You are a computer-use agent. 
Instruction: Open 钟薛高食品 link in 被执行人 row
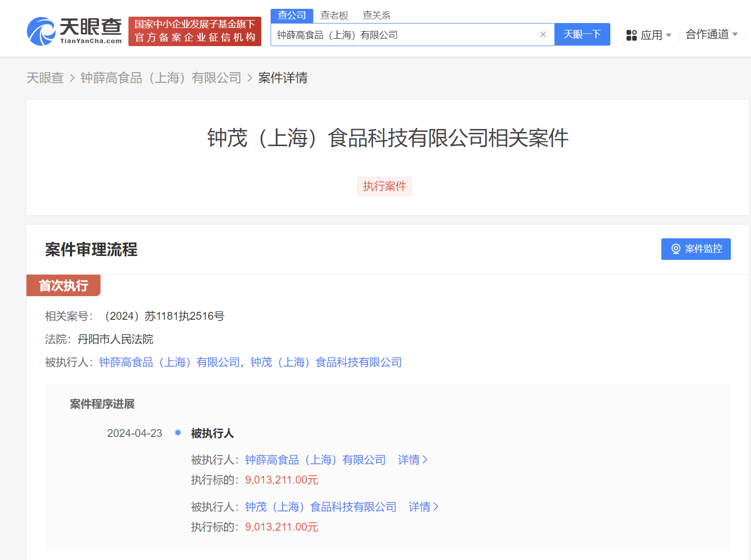[169, 362]
